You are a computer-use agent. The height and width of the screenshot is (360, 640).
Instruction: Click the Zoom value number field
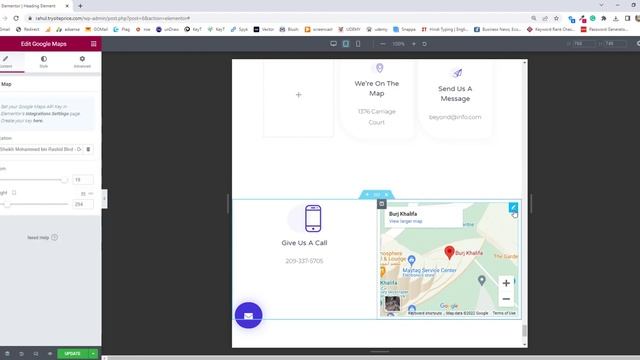(x=83, y=180)
